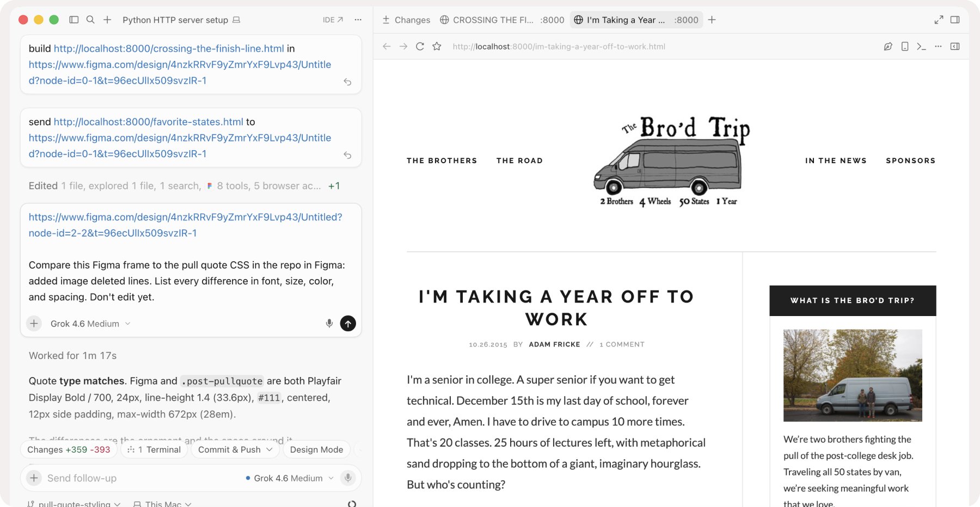Open search with the magnifier icon
This screenshot has width=980, height=507.
[x=90, y=20]
